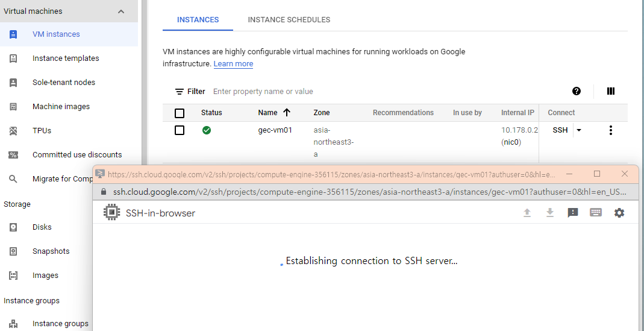Screen dimensions: 644x331
Task: Click the Learn more link
Action: tap(233, 64)
